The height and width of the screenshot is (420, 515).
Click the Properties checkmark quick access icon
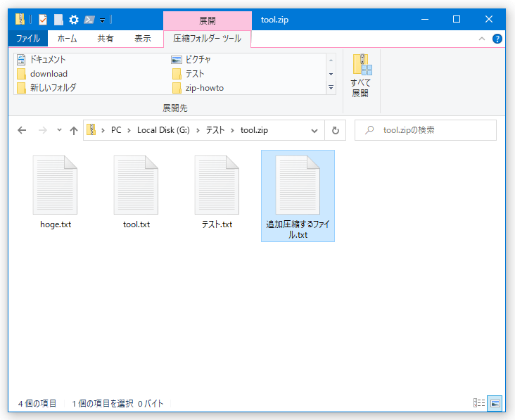pos(43,20)
